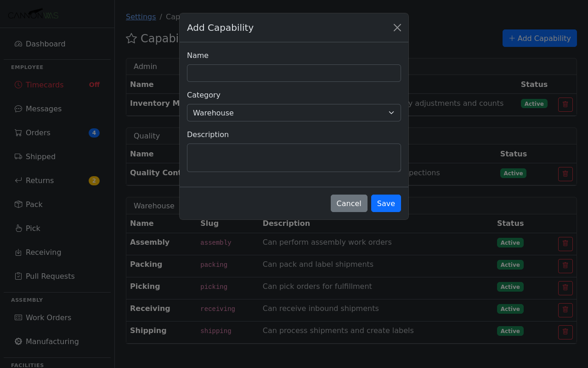This screenshot has width=588, height=368.
Task: Expand the Quality section header
Action: [x=147, y=136]
